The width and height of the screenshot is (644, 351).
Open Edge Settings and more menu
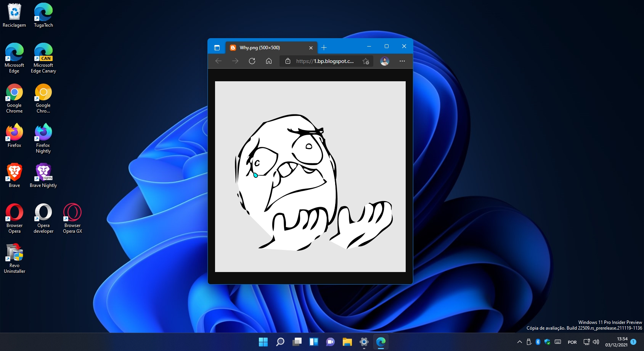point(402,61)
